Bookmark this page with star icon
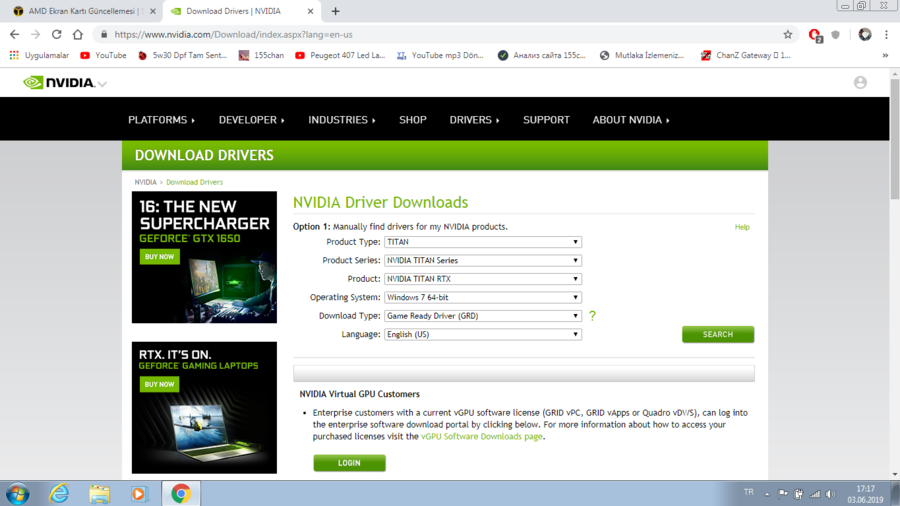 point(788,34)
